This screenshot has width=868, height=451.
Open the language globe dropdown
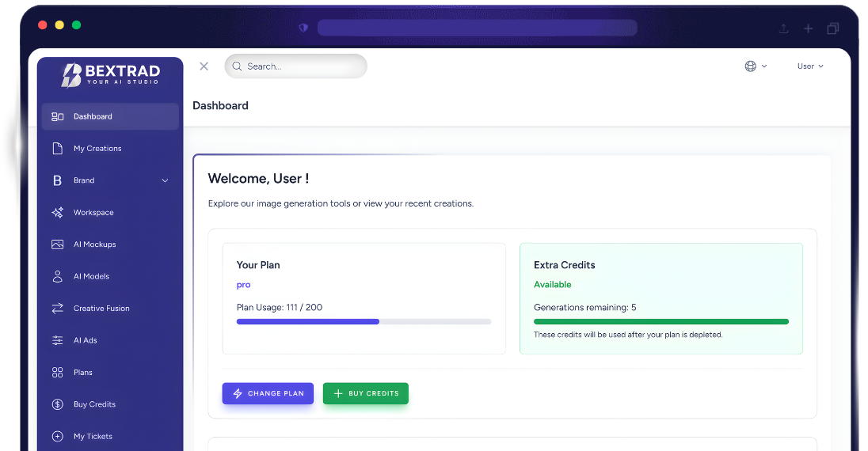pos(755,66)
